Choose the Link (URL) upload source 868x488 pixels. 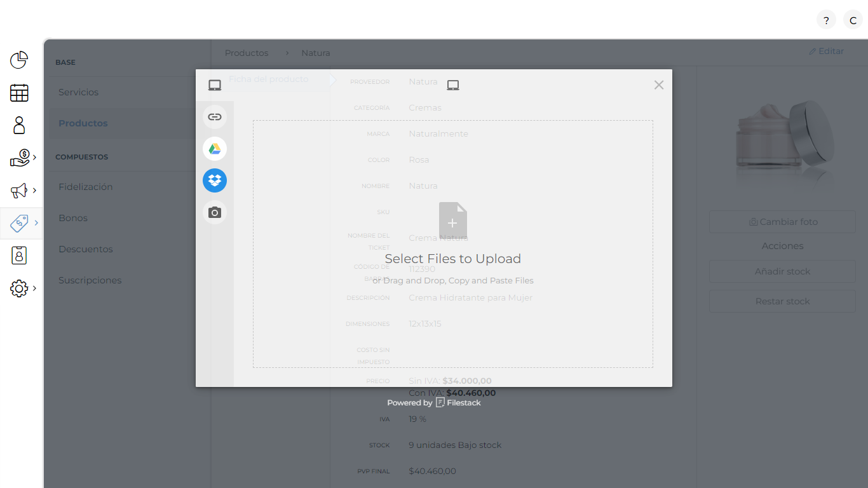coord(215,117)
